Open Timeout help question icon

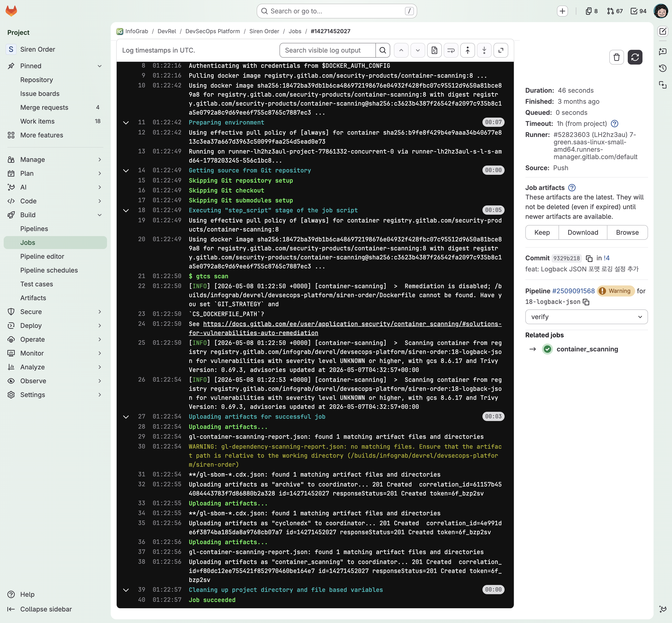[x=614, y=124]
